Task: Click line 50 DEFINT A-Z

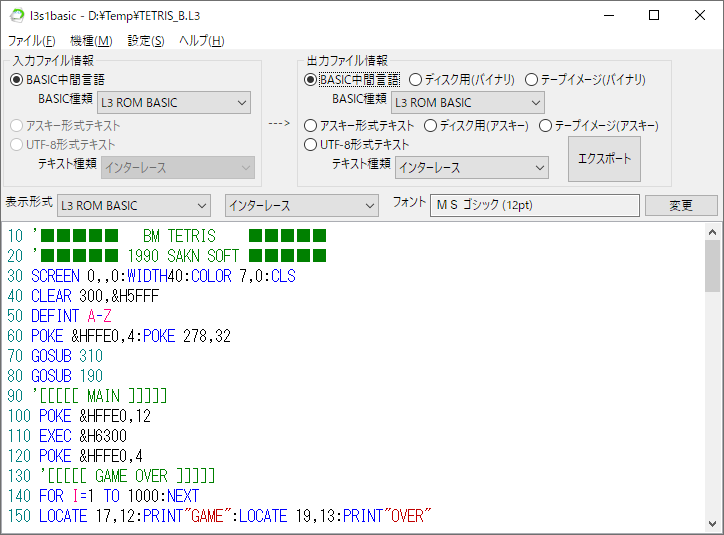Action: pyautogui.click(x=59, y=316)
